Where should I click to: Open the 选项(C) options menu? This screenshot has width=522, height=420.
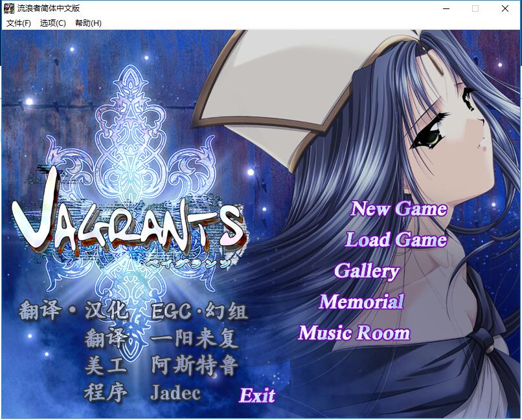(x=52, y=22)
